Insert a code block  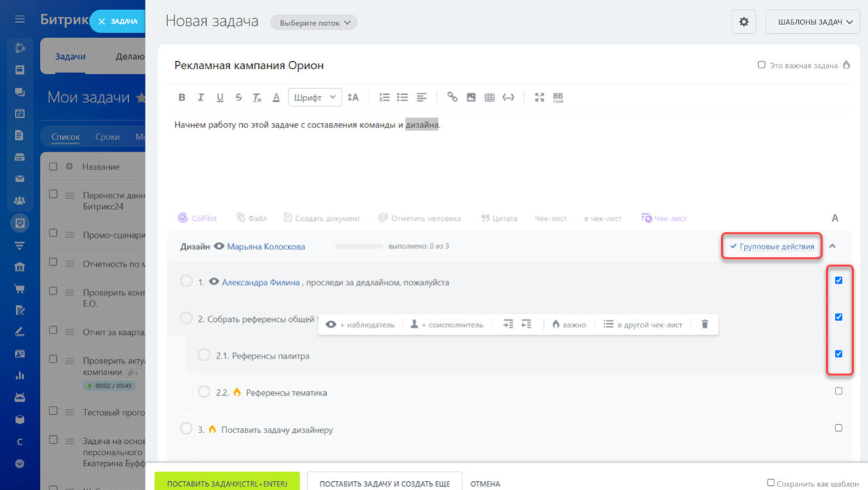pos(508,98)
